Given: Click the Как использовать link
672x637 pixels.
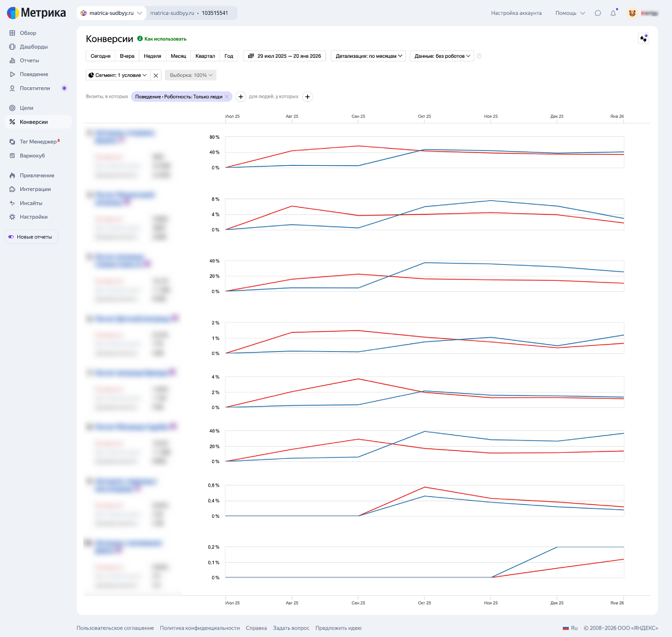Looking at the screenshot, I should click(x=165, y=39).
